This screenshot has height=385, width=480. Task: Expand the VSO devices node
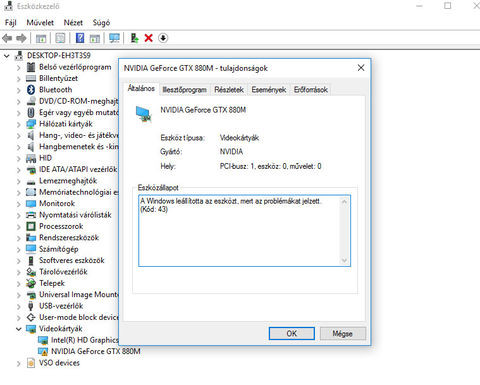[19, 363]
